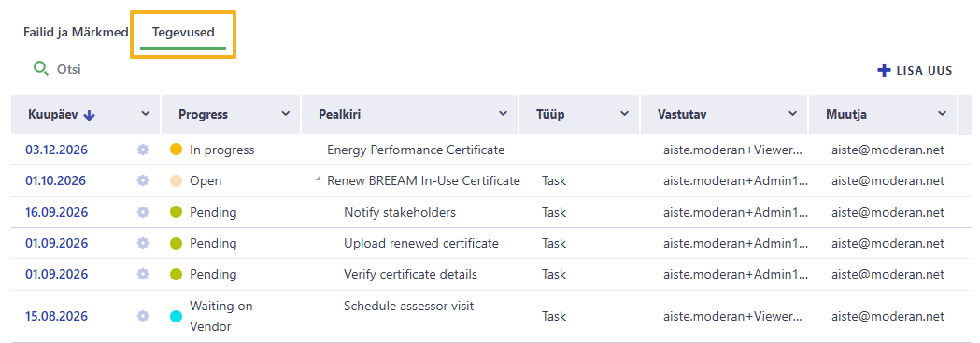Click the Upload renewed certificate title

tap(421, 244)
